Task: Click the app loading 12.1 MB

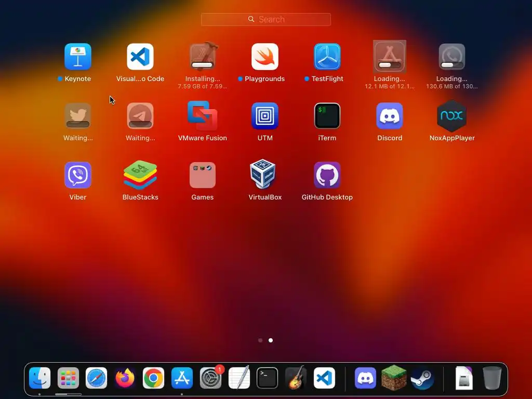Action: pos(390,57)
